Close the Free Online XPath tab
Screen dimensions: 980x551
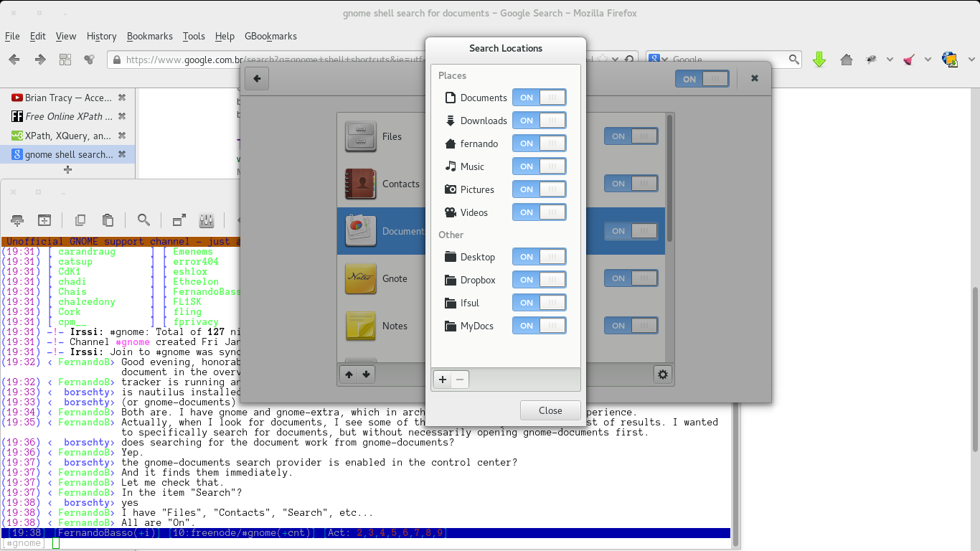(122, 116)
